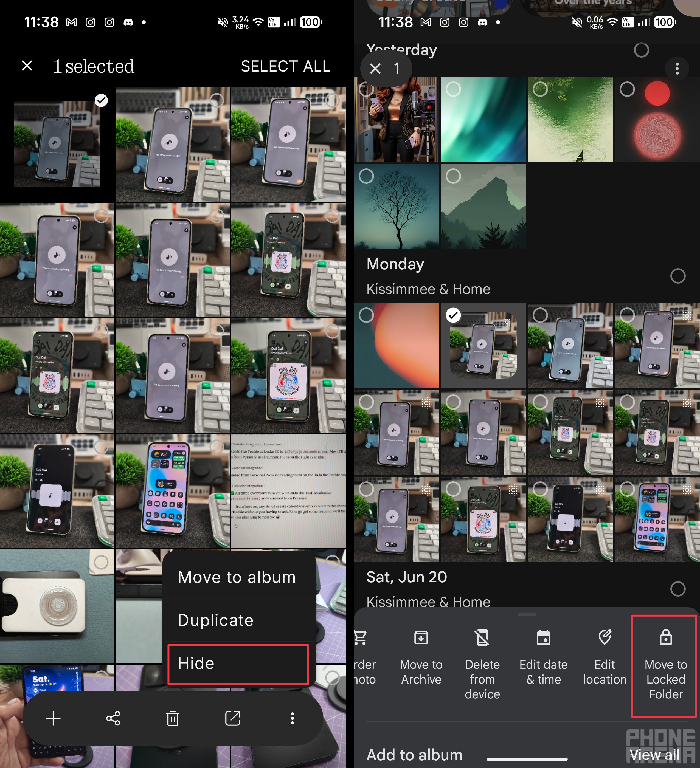Deselect the checked phone photo under Monday

(453, 315)
